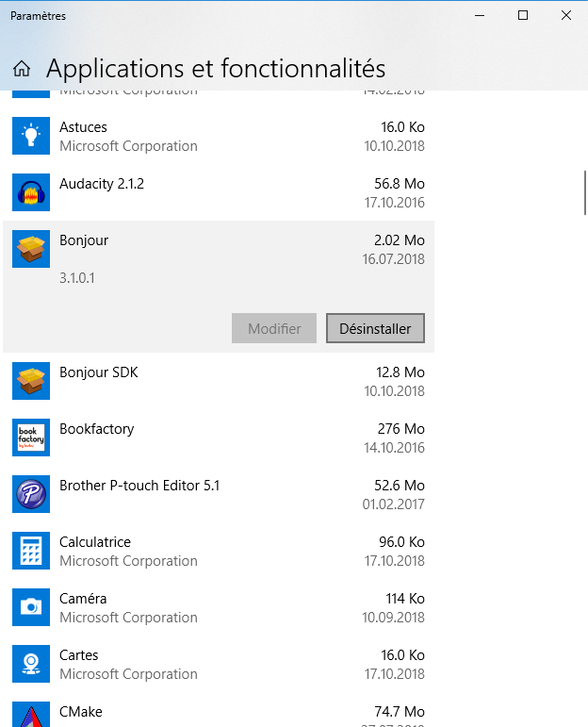The image size is (588, 727).
Task: Click the Bonjour version number 3.1.0.1
Action: (77, 278)
